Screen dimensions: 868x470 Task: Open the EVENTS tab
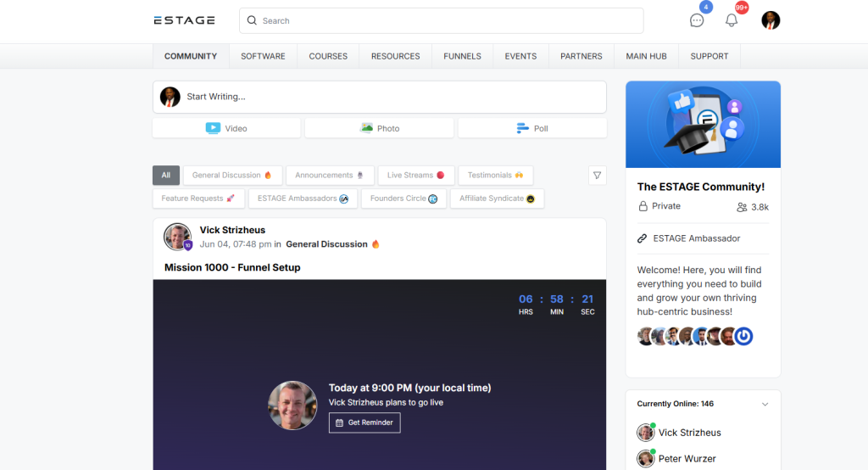[x=520, y=56]
